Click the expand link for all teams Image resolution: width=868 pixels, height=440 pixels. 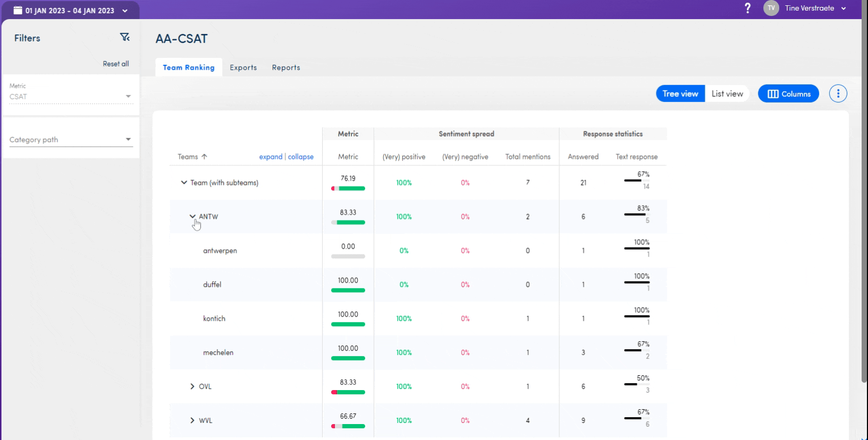point(271,157)
